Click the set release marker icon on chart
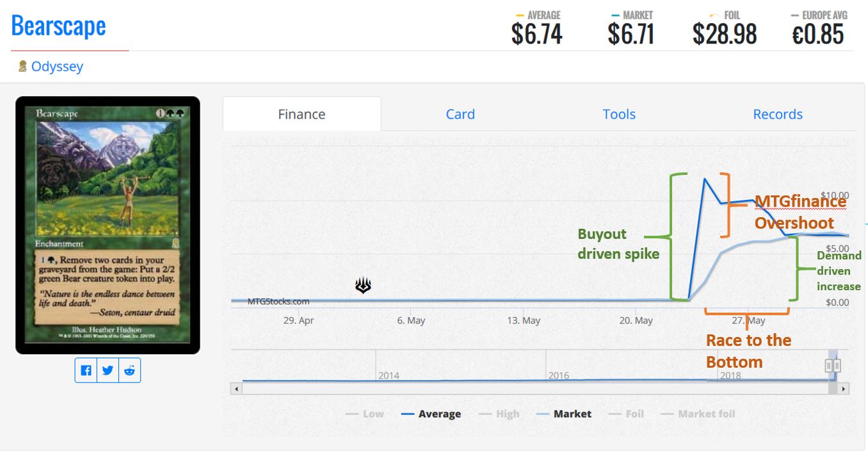Screen dimensions: 868x460 coord(363,286)
